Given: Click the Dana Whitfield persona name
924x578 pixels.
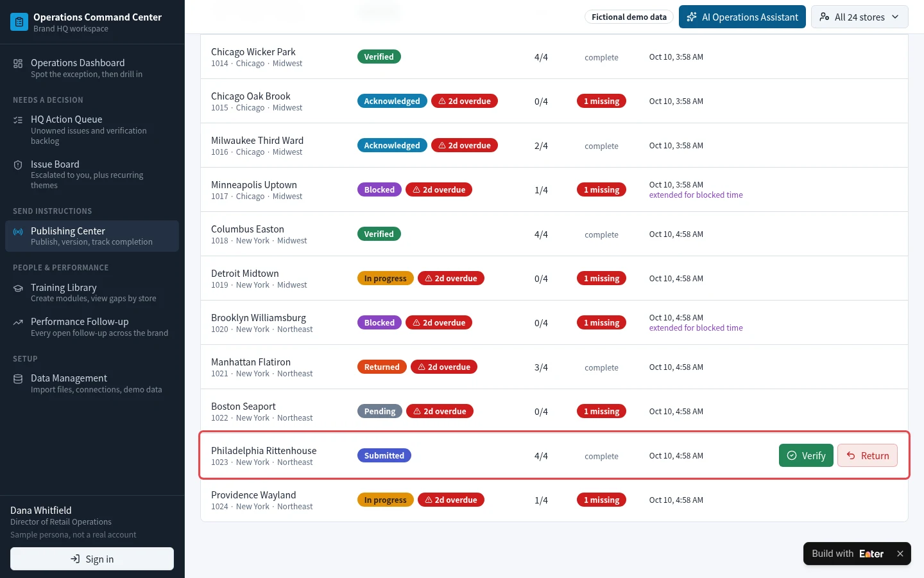Looking at the screenshot, I should click(41, 511).
